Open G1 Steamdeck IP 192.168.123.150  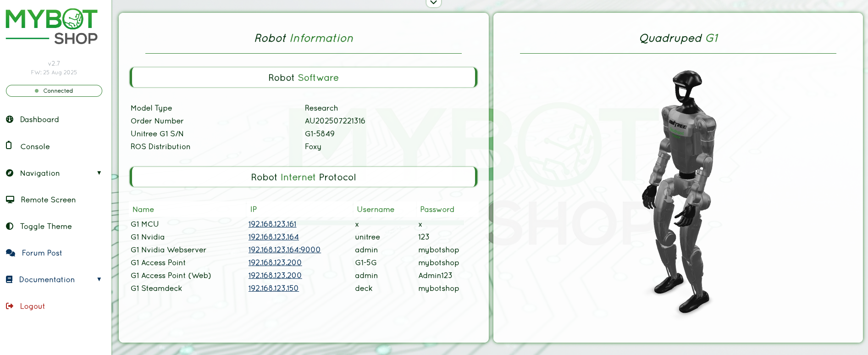tap(273, 288)
